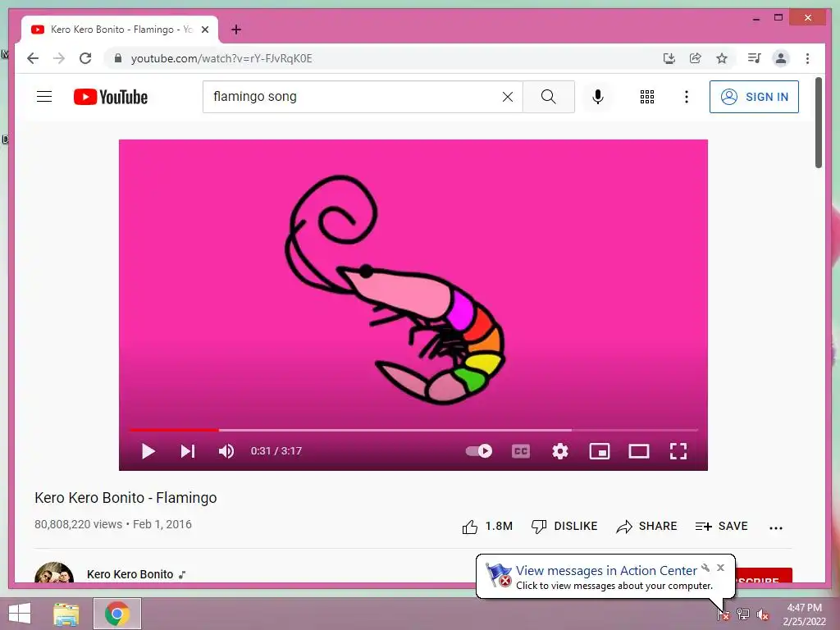
Task: Click the Chrome taskbar icon
Action: (x=117, y=614)
